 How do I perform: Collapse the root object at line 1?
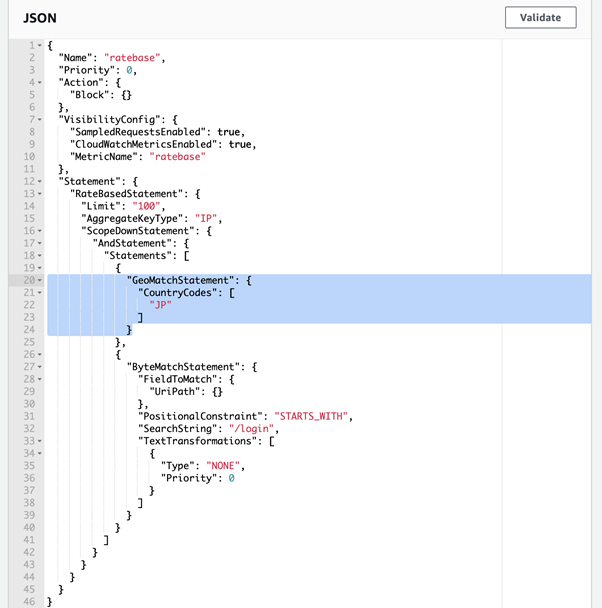tap(39, 46)
